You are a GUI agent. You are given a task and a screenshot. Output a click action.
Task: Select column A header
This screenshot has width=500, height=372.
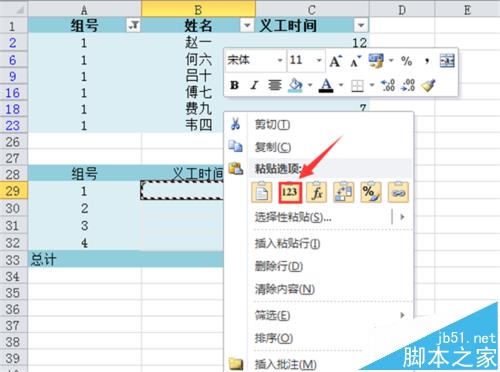pos(85,9)
